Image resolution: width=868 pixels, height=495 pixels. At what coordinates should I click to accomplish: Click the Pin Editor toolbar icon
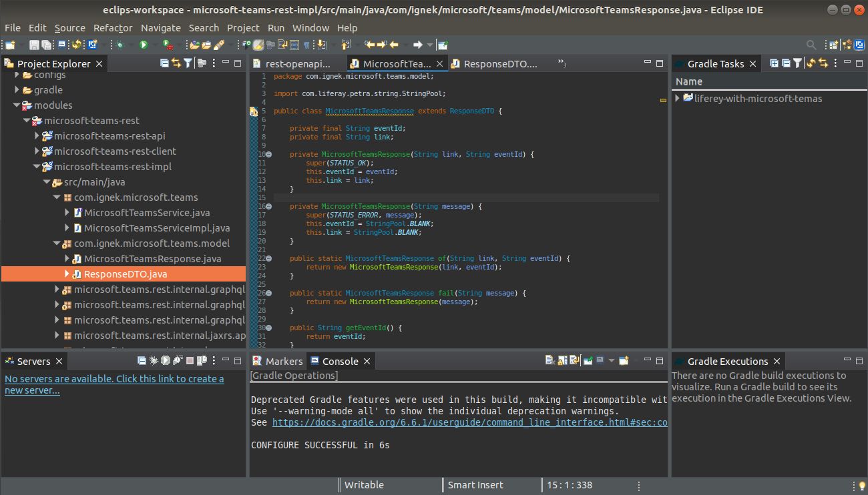coord(442,45)
